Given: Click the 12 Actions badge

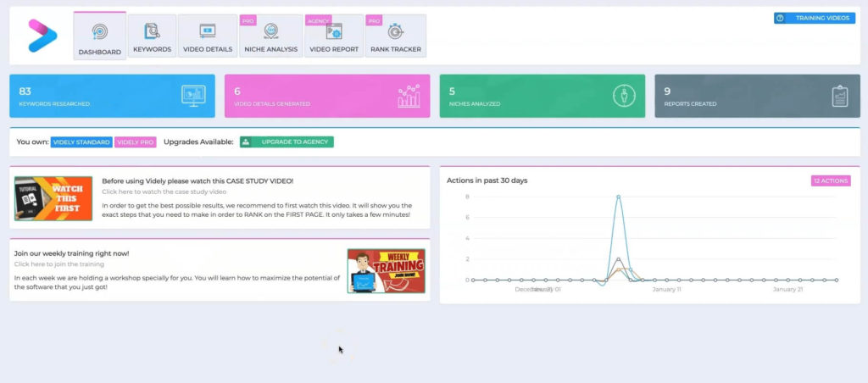Looking at the screenshot, I should [x=831, y=181].
